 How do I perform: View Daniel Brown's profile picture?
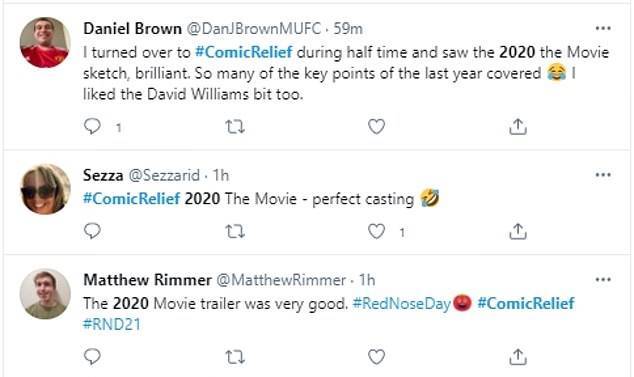[45, 42]
